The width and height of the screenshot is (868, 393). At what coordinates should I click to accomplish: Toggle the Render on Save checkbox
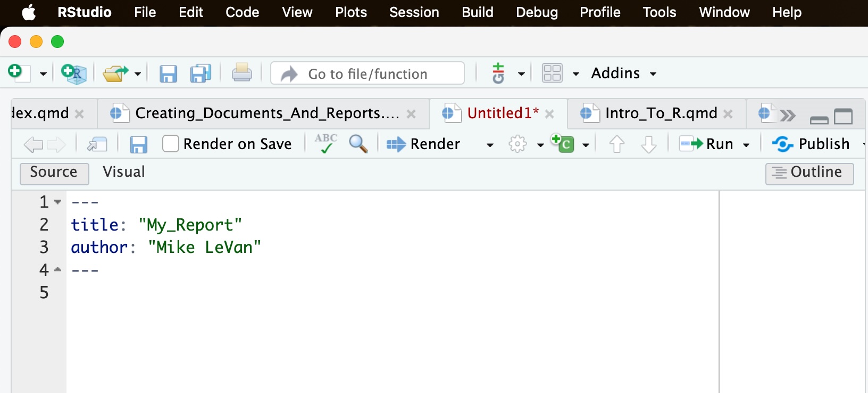[x=171, y=144]
